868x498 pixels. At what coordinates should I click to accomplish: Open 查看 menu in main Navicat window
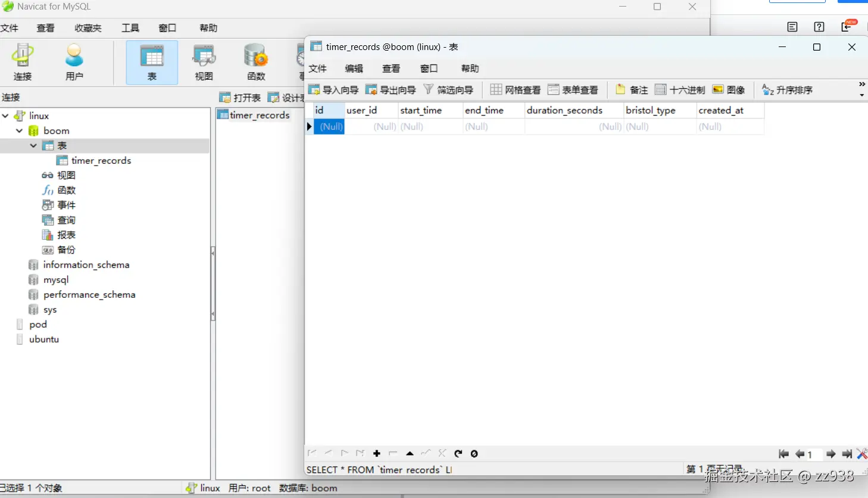point(45,28)
